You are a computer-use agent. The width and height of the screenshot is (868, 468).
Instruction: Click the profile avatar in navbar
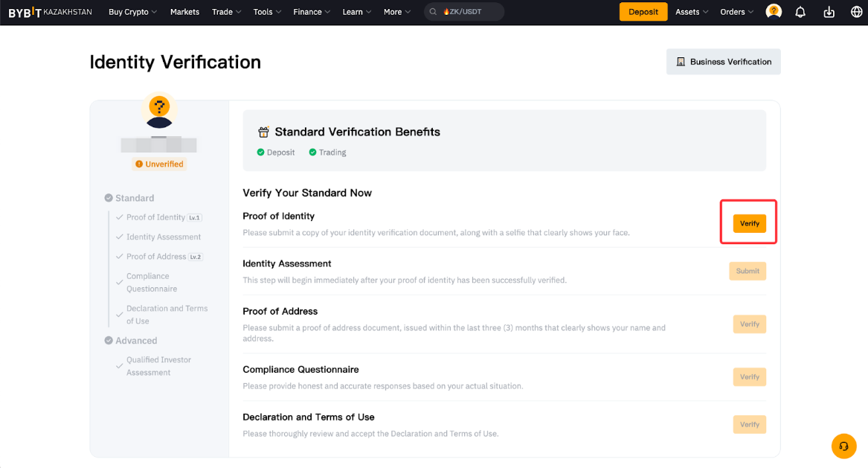coord(774,12)
